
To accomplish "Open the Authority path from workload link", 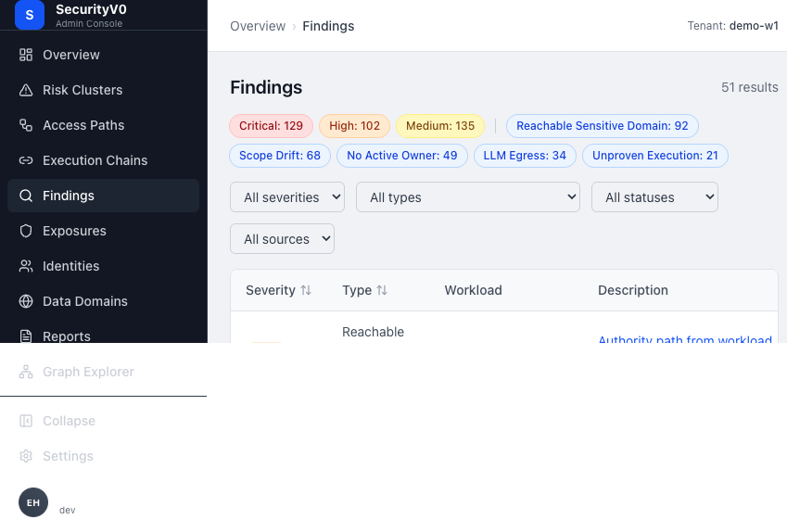I will click(x=685, y=339).
